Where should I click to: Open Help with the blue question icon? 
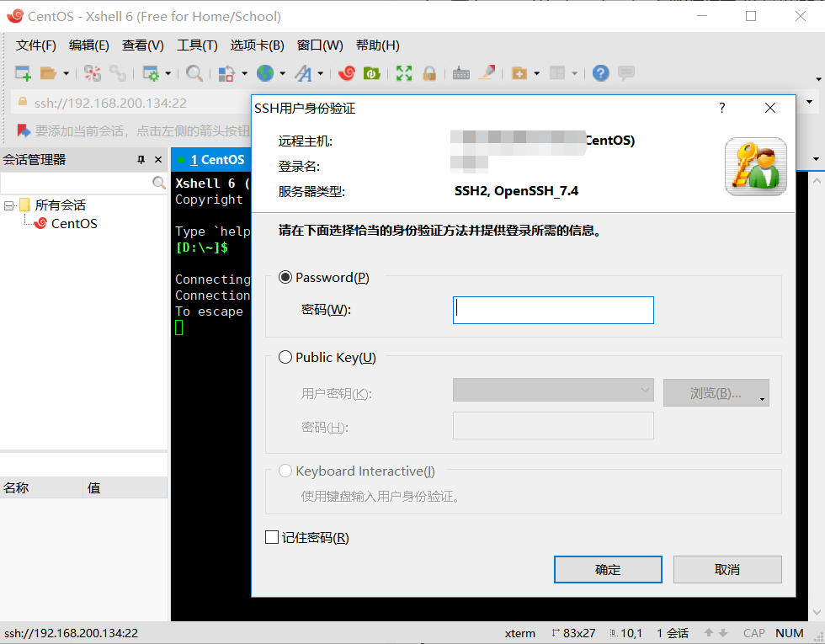[601, 73]
